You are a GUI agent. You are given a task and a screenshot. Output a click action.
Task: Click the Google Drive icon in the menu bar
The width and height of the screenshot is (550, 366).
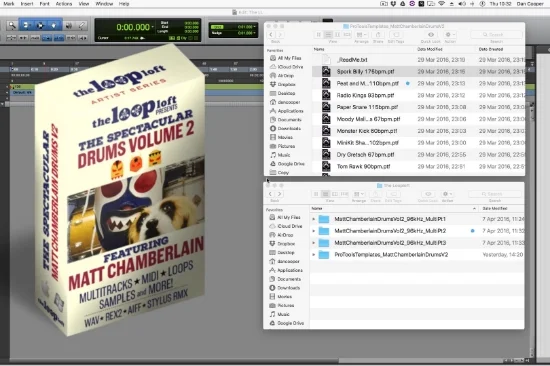[x=402, y=4]
